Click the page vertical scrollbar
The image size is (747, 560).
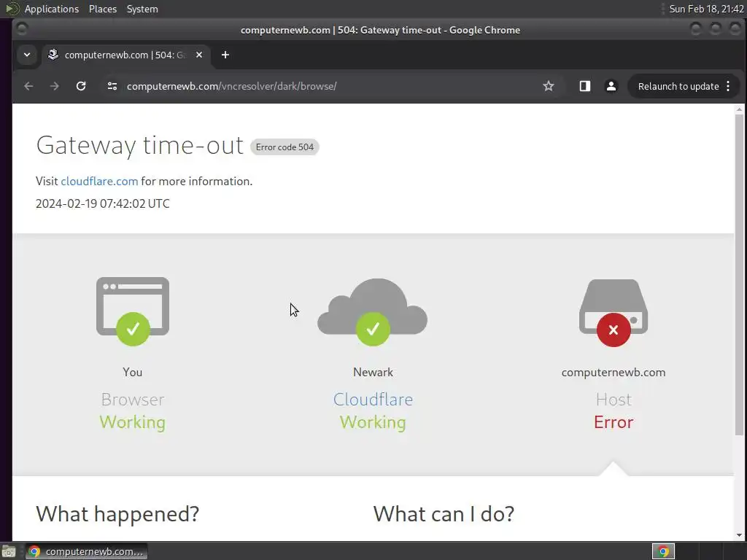(739, 274)
